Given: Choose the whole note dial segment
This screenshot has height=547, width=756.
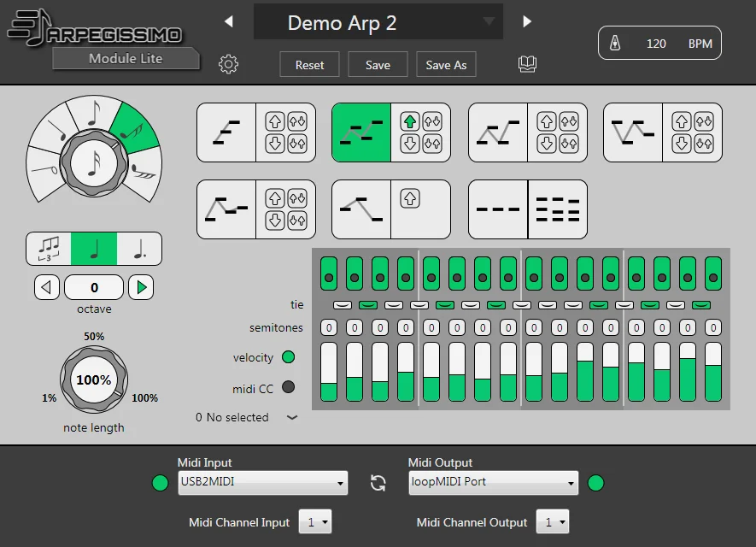Looking at the screenshot, I should click(44, 170).
